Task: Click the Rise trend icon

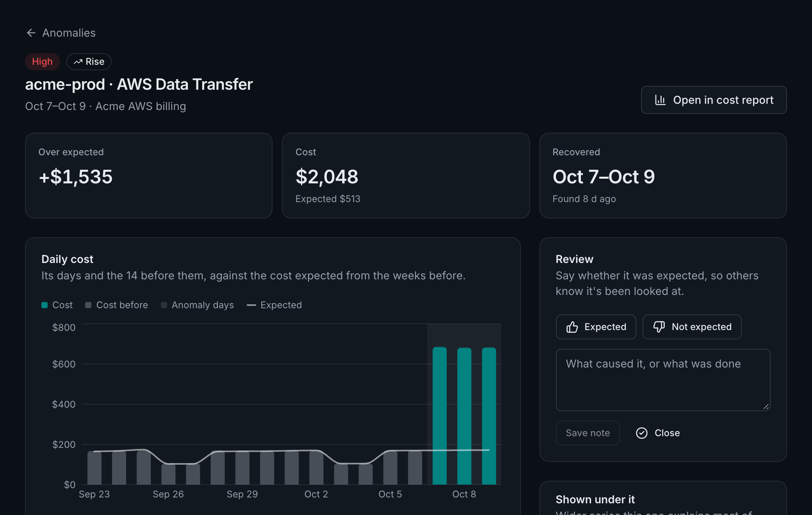Action: pyautogui.click(x=78, y=62)
